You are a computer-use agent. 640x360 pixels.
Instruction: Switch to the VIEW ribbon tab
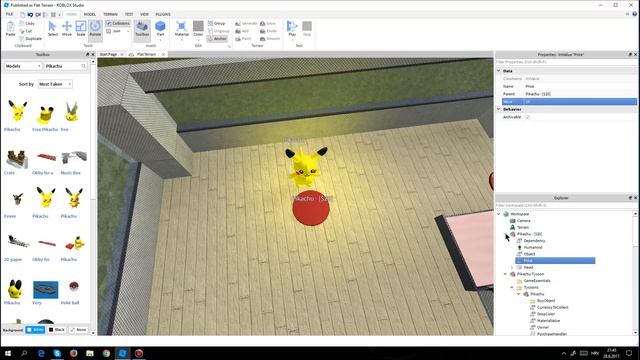[x=144, y=14]
